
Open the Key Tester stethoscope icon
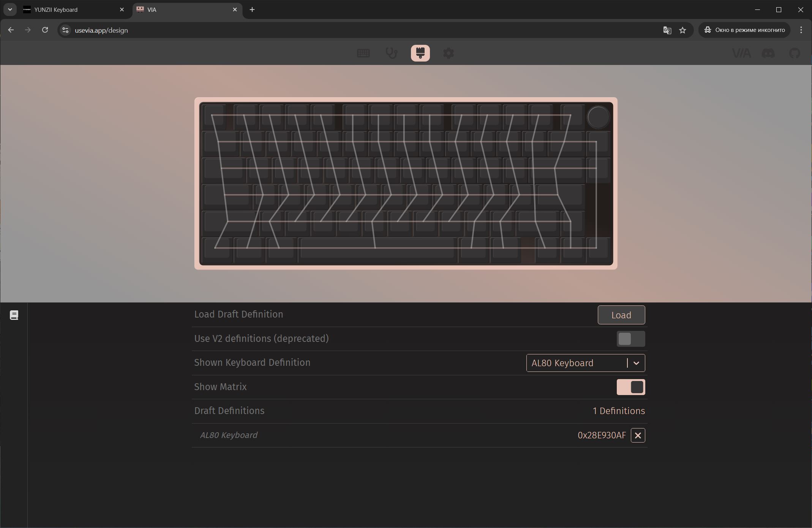point(392,53)
